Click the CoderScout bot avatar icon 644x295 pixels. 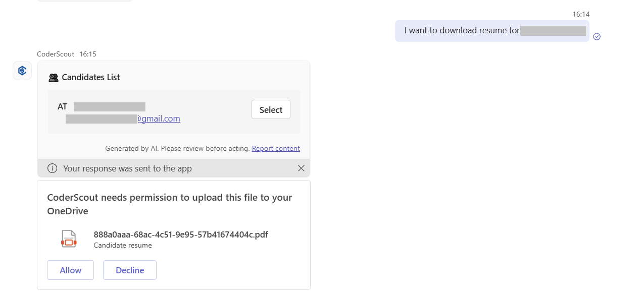click(22, 71)
